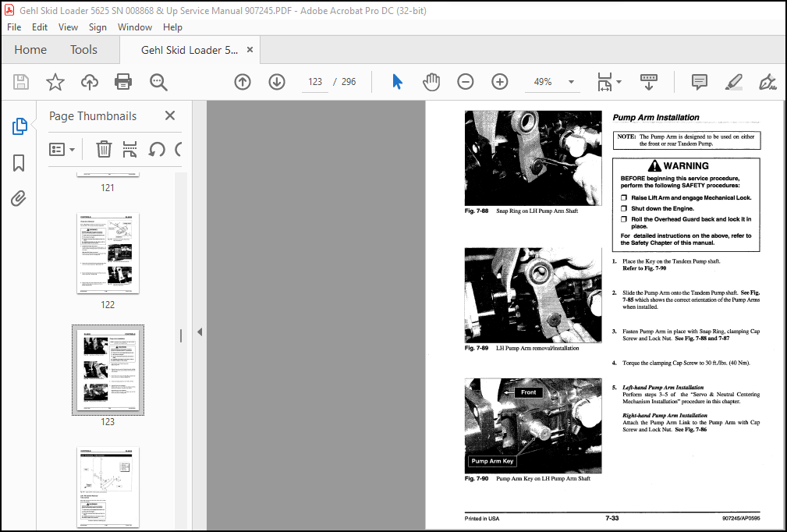Viewport: 787px width, 532px height.
Task: Check Roll the Overhead Guard checkbox
Action: (x=624, y=219)
